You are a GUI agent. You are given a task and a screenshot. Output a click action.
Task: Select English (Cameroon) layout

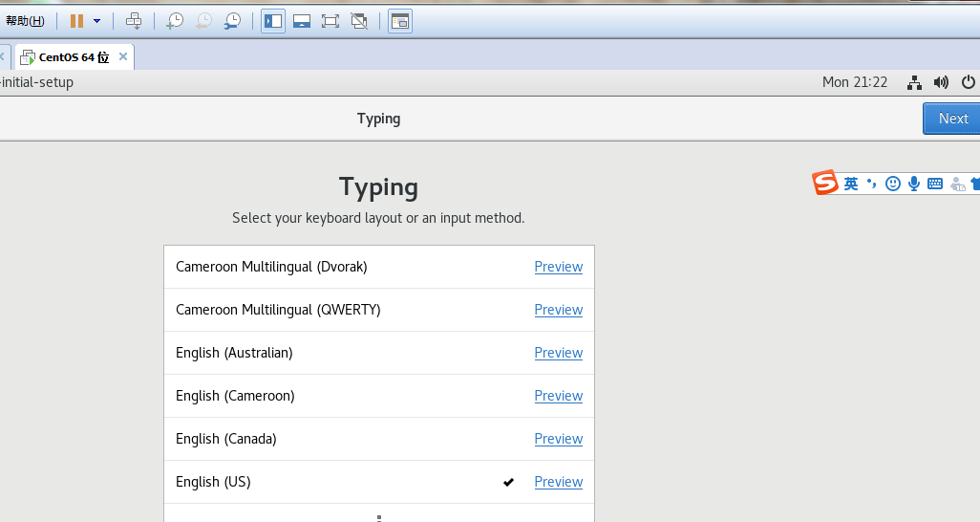[379, 396]
